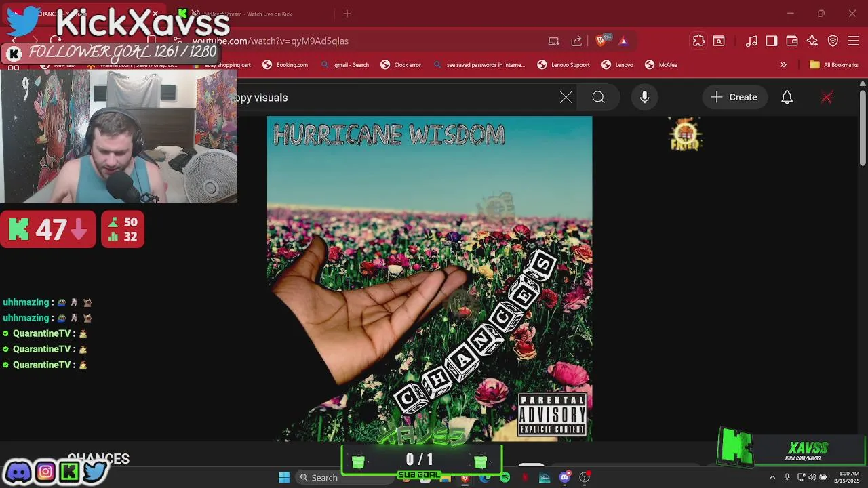Open the Leo AI sparkle icon
The image size is (868, 488).
click(812, 41)
